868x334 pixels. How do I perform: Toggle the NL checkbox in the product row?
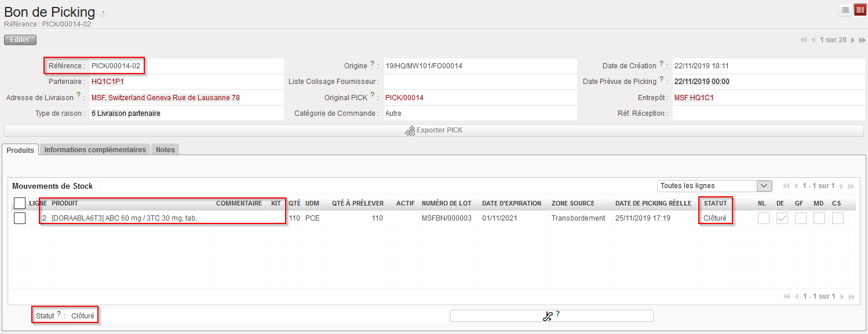tap(763, 218)
